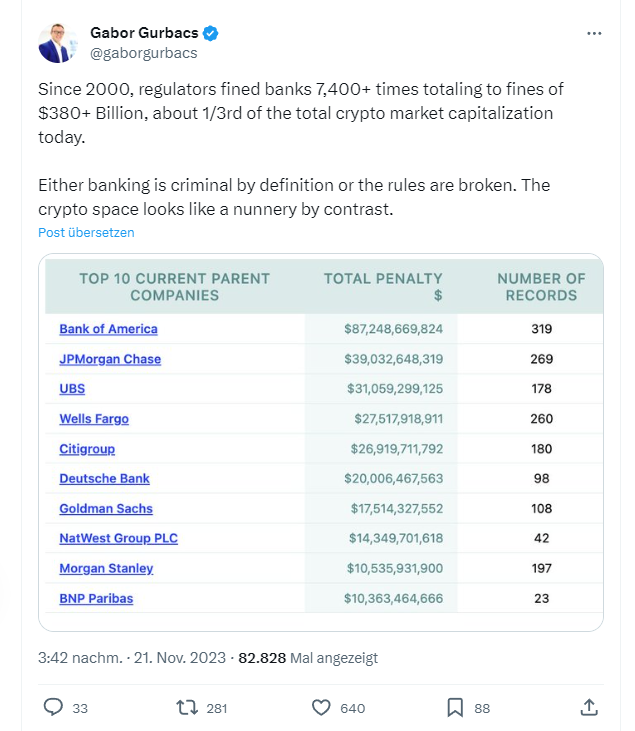Open the @gaborgurbacs handle
This screenshot has width=635, height=731.
(x=144, y=53)
